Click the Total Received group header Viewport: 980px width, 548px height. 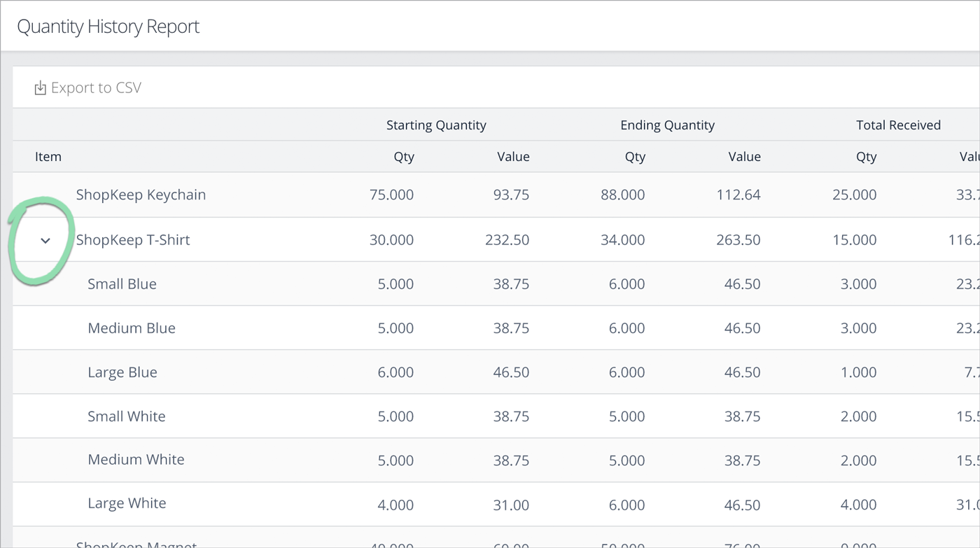(x=898, y=125)
